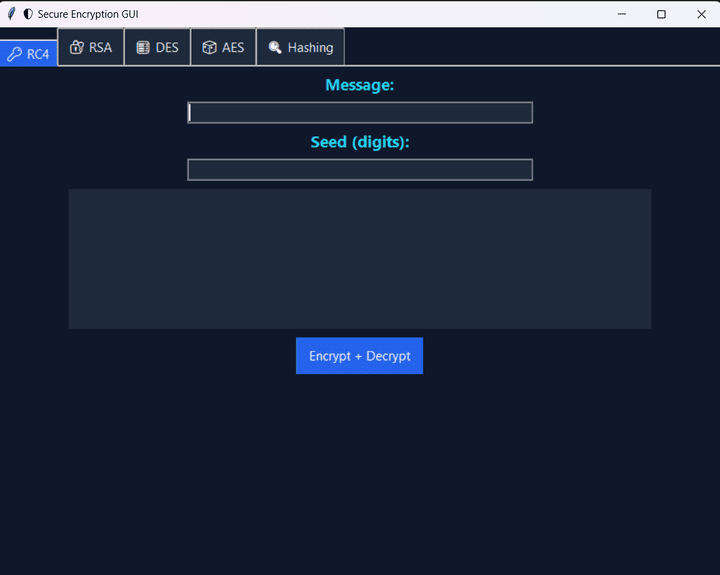Focus the Message input field
Screen dimensions: 720x575
(360, 113)
